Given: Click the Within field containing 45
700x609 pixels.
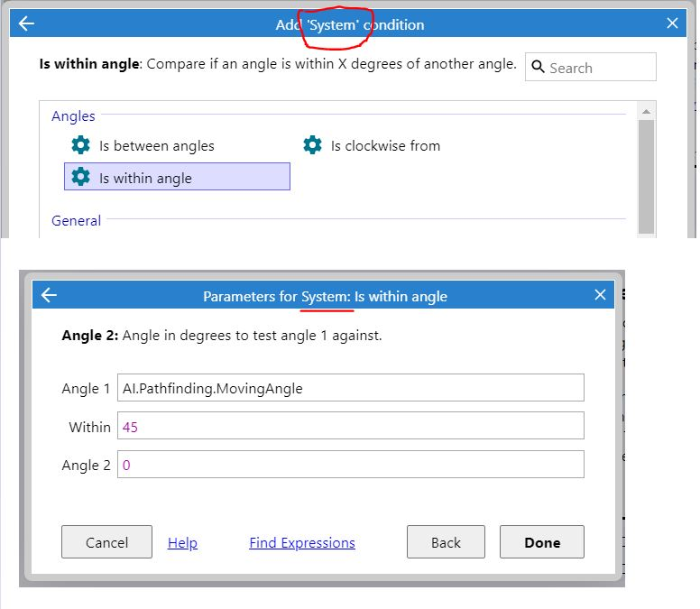Looking at the screenshot, I should [350, 427].
